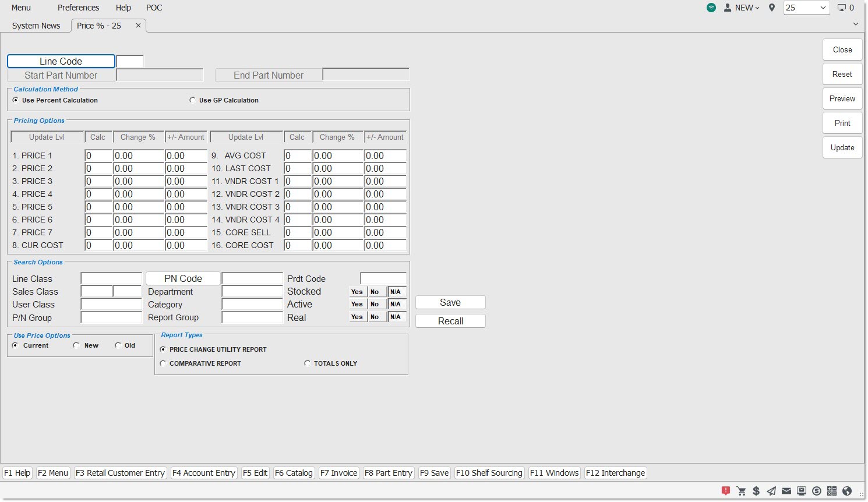The height and width of the screenshot is (502, 868).
Task: Open the calculator icon in status bar
Action: 832,491
